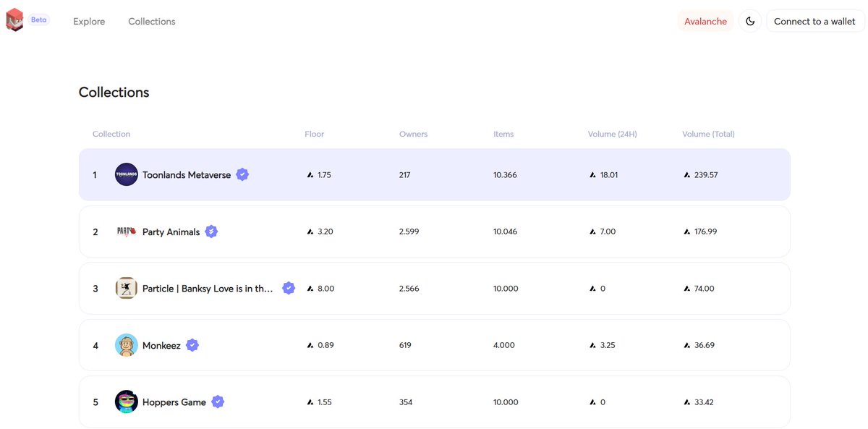Click Monkeez monkey avatar
Viewport: 868px width, 429px height.
click(x=127, y=345)
